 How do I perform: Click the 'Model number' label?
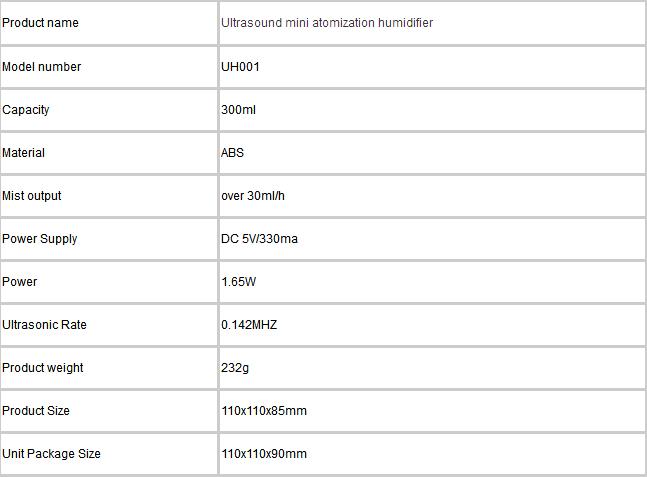click(41, 66)
